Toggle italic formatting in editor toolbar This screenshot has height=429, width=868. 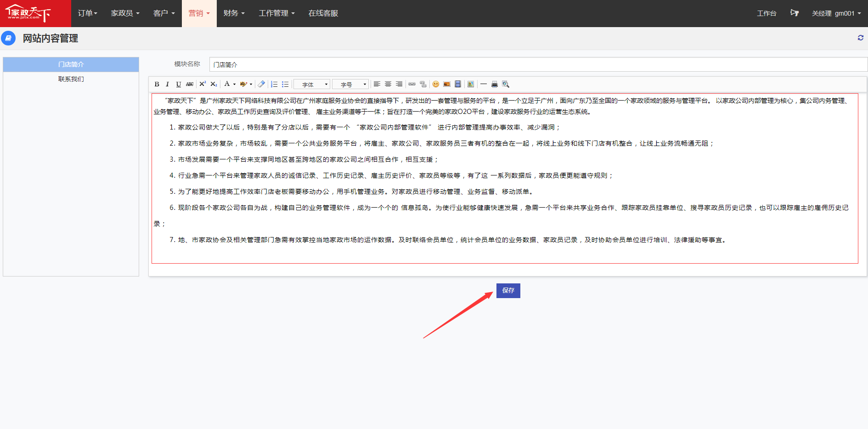tap(167, 84)
